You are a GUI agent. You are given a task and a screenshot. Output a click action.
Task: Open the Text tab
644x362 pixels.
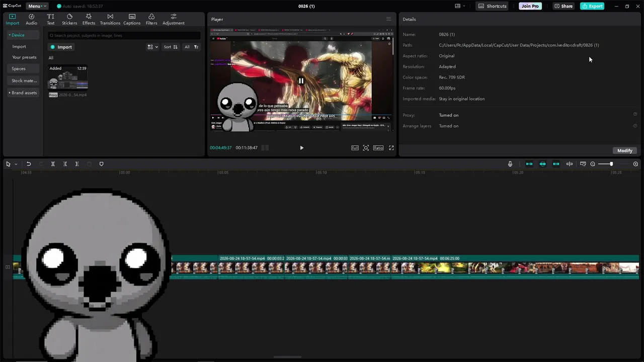[50, 20]
